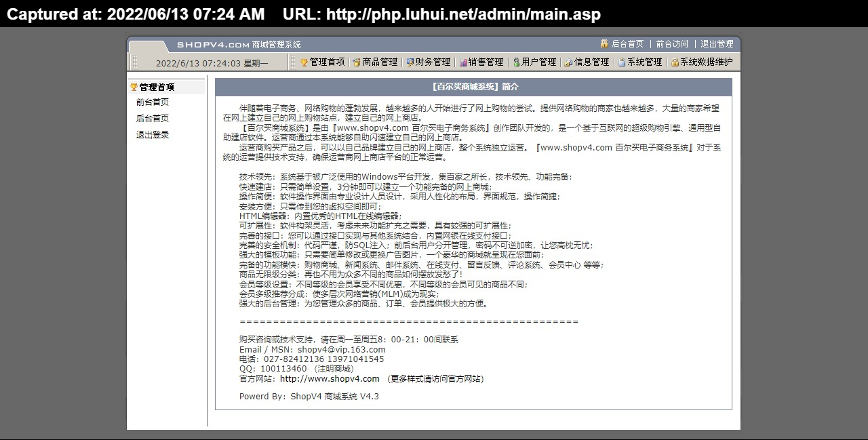Click the 商品无限级分类 feature line
Image resolution: width=868 pixels, height=440 pixels.
pos(351,275)
